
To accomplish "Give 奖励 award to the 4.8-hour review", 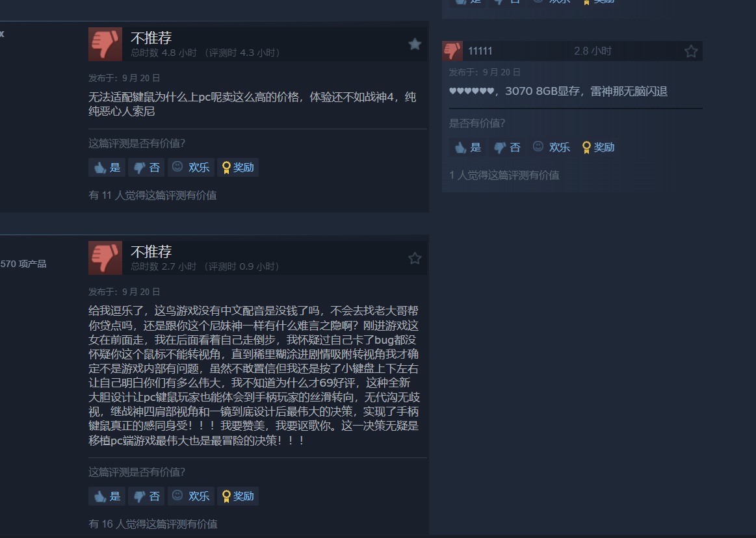I will (238, 167).
